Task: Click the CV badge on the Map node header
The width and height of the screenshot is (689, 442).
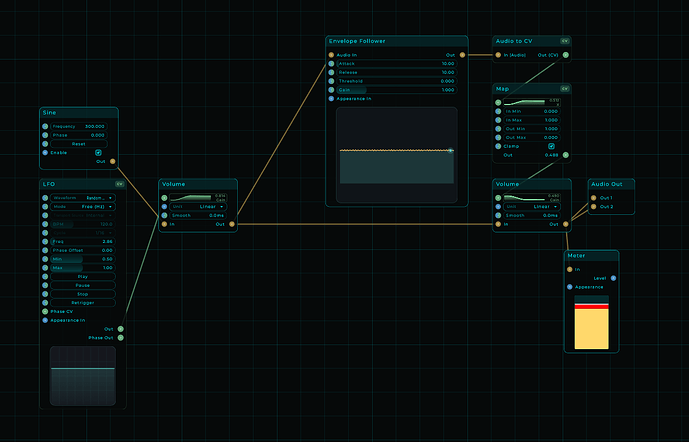Action: 565,89
